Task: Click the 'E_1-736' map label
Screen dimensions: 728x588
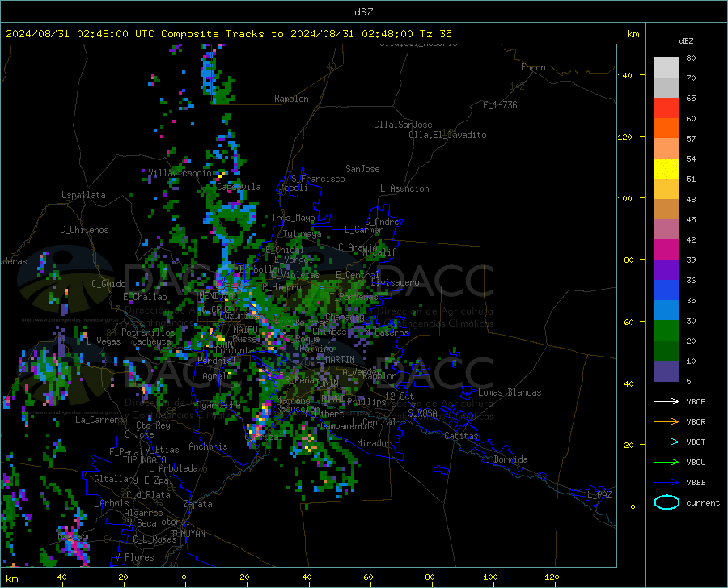Action: pyautogui.click(x=500, y=105)
